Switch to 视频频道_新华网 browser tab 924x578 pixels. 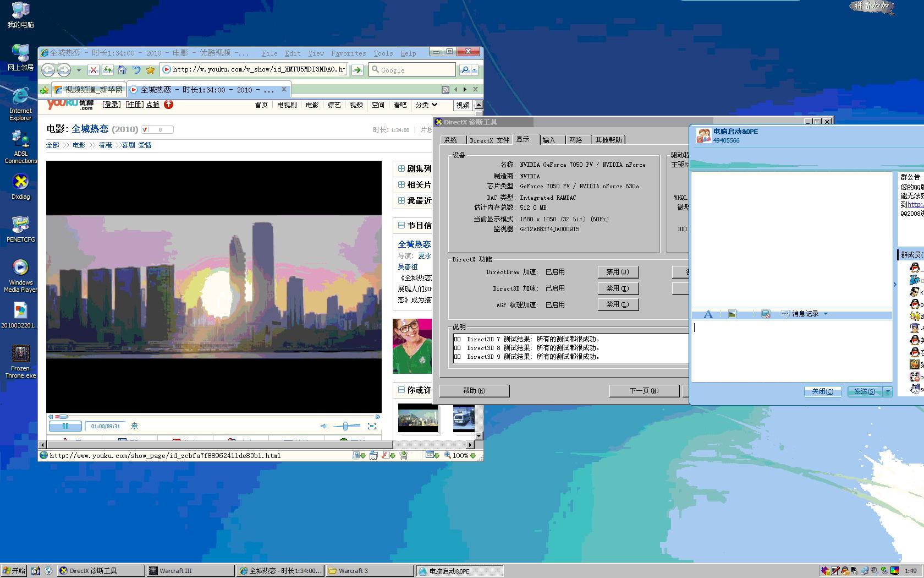89,89
